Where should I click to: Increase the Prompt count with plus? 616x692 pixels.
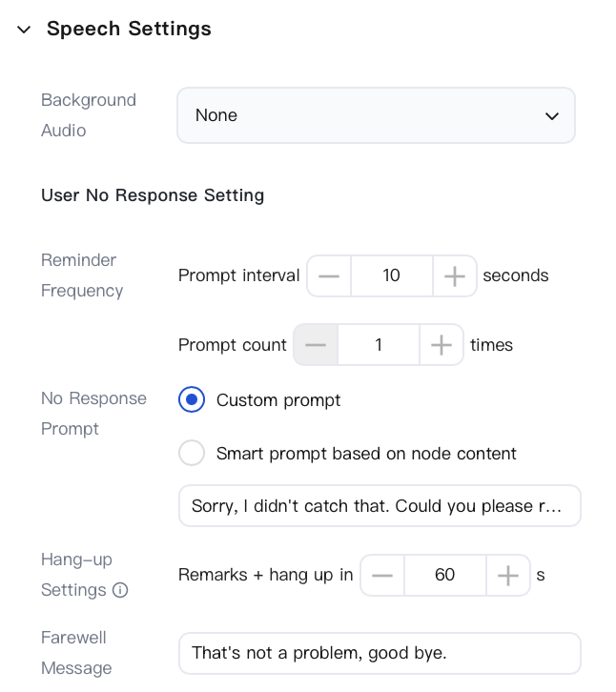(441, 345)
